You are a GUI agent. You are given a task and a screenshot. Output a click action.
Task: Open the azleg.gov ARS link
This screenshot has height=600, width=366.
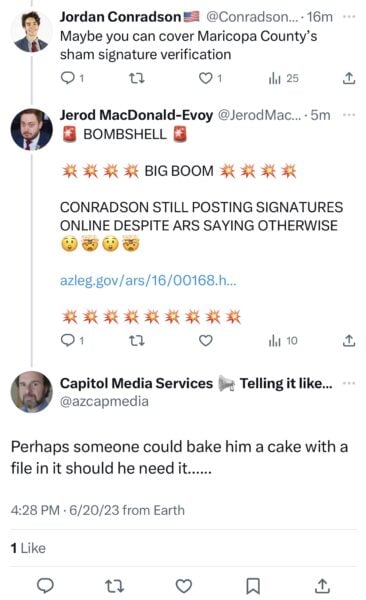[x=148, y=281]
